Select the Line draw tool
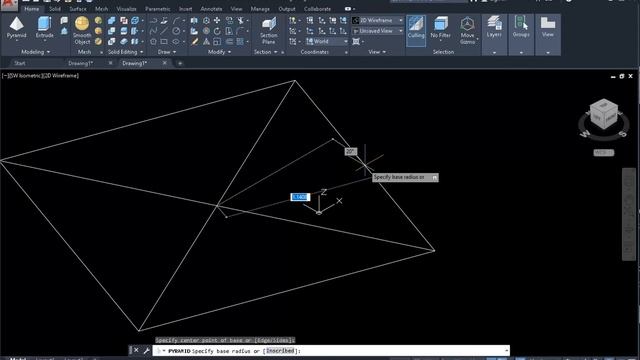This screenshot has height=360, width=640. 164,31
